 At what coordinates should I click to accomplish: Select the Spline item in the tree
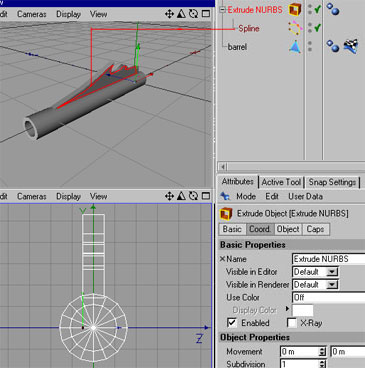pos(249,28)
